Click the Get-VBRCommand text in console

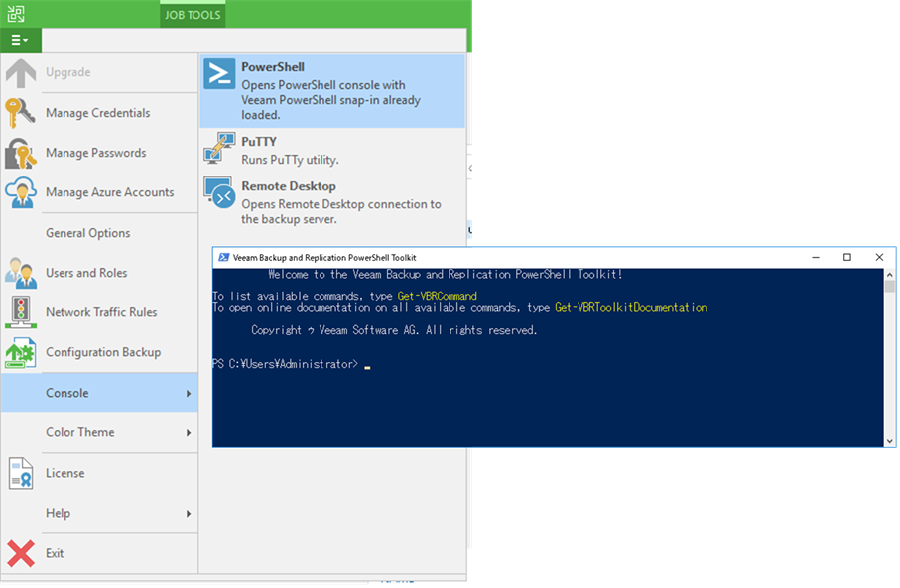point(437,296)
